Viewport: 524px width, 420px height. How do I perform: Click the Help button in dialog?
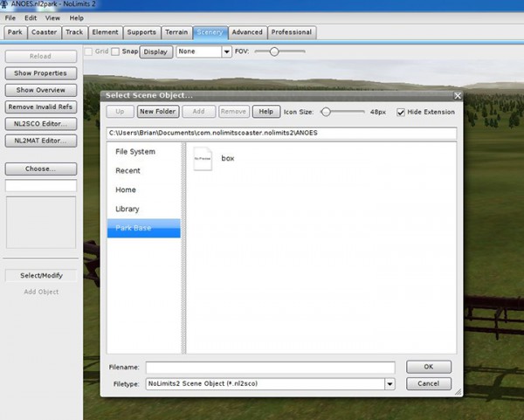[264, 112]
